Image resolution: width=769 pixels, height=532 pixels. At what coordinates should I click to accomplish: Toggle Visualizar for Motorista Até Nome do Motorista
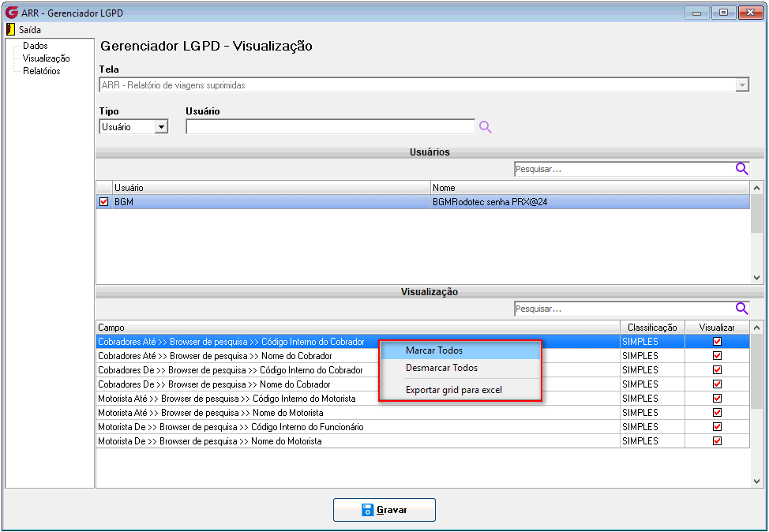pos(717,412)
